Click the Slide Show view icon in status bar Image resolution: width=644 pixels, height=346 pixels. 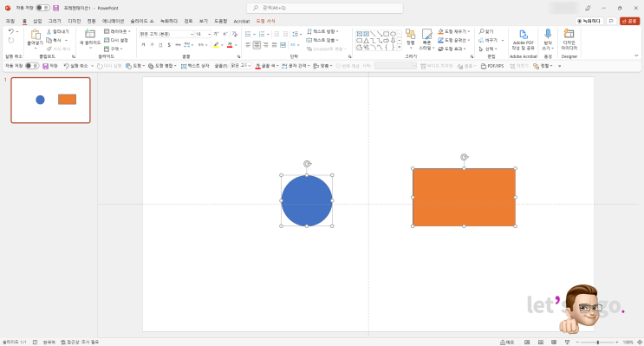pos(567,343)
